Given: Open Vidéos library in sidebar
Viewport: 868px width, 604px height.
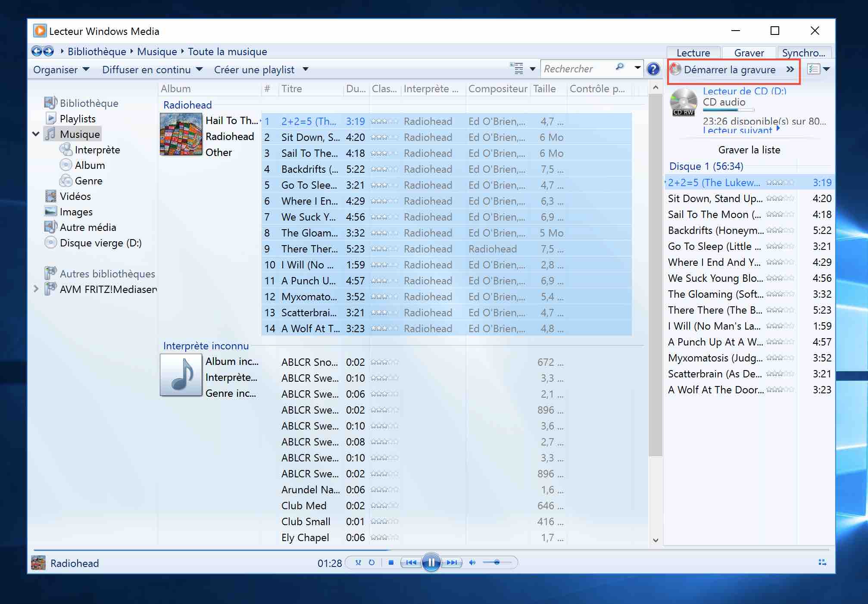Looking at the screenshot, I should (75, 196).
